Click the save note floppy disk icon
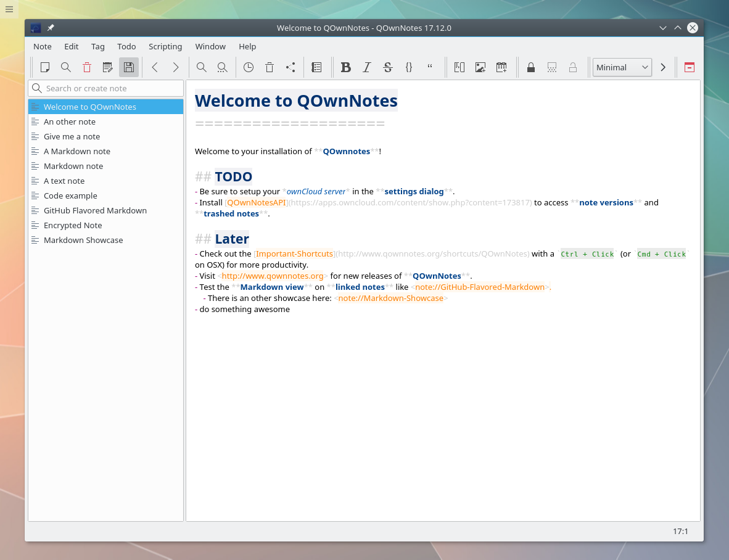Viewport: 729px width, 560px height. point(129,67)
